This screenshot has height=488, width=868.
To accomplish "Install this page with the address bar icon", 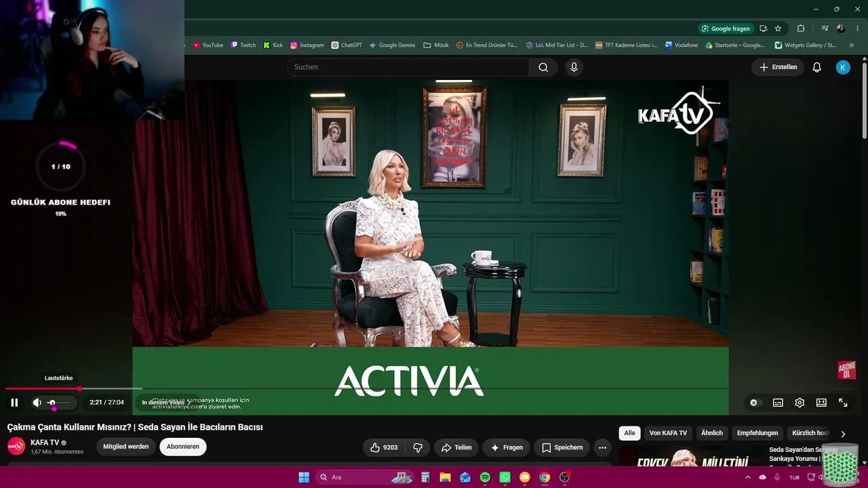I will click(x=764, y=28).
